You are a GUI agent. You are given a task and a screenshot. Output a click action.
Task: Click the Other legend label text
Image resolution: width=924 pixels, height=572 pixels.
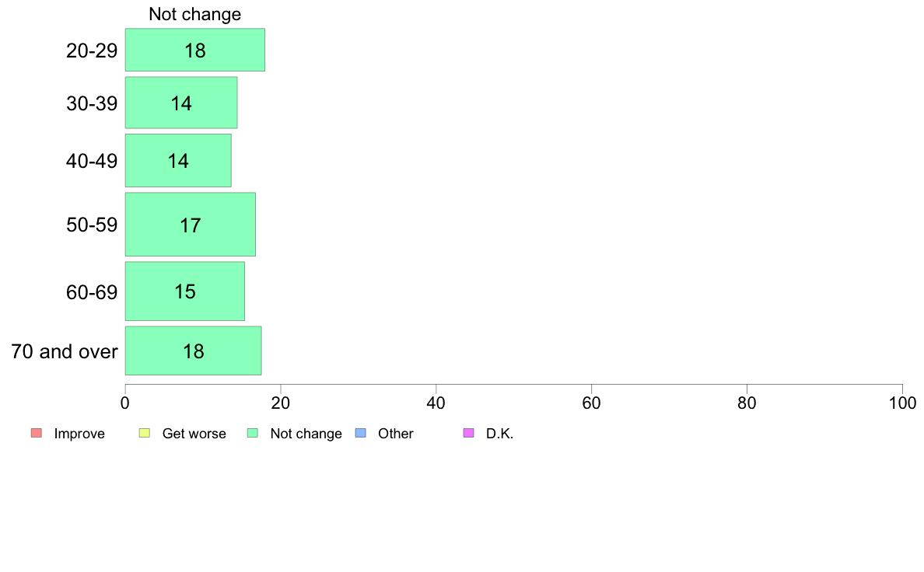395,434
